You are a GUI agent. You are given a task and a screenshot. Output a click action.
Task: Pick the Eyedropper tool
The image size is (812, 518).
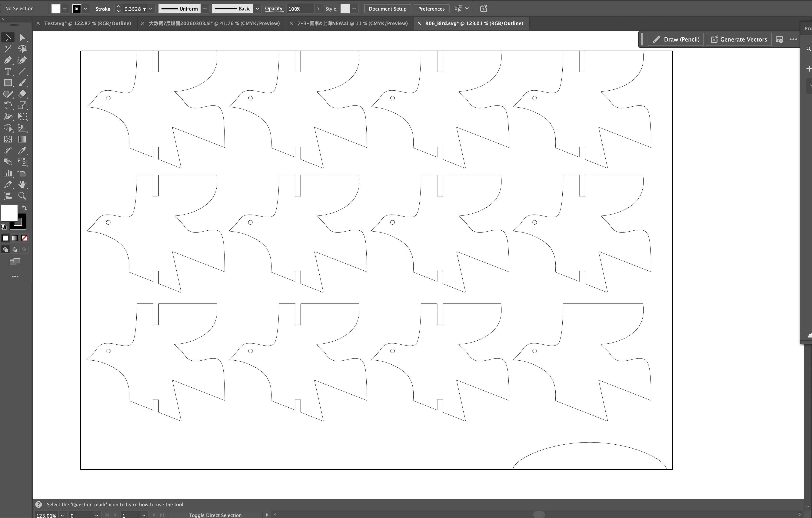tap(22, 151)
